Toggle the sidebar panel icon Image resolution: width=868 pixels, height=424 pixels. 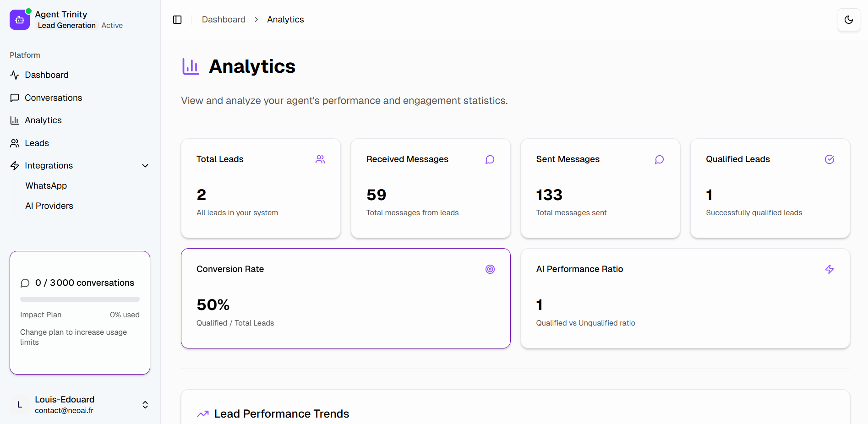(177, 20)
